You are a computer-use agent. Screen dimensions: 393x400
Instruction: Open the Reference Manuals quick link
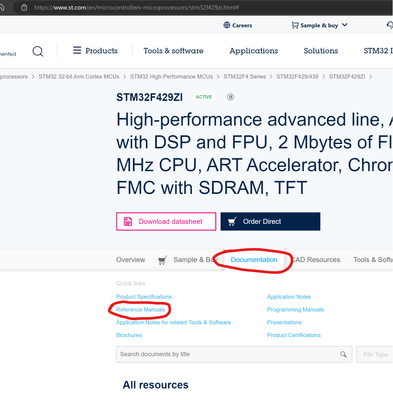click(140, 310)
